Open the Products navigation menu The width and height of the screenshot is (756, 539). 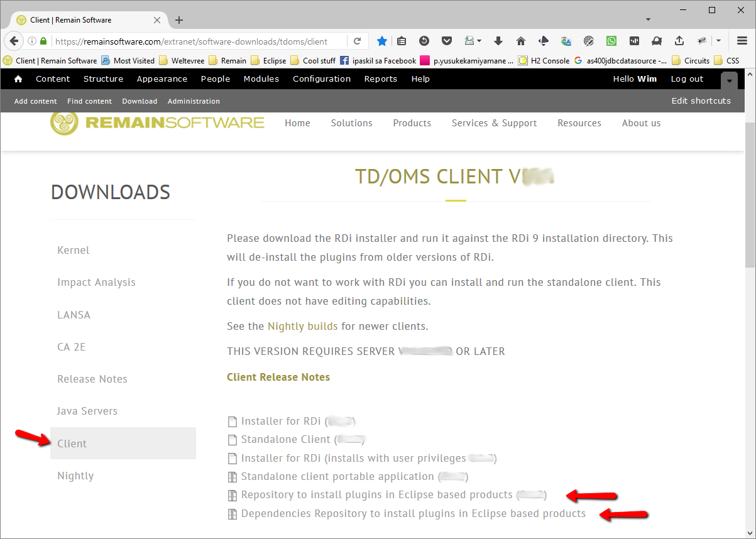point(412,123)
